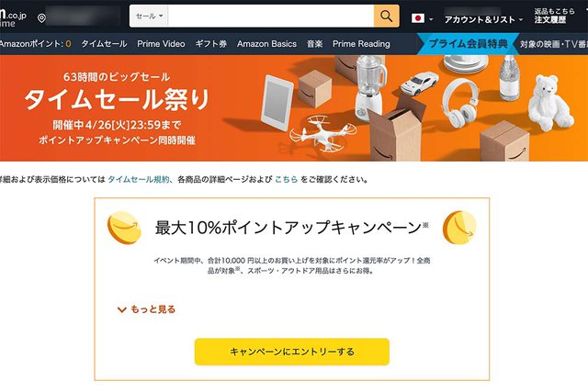Click the Amazon.co.jp logo
The height and width of the screenshot is (392, 588).
click(x=13, y=17)
